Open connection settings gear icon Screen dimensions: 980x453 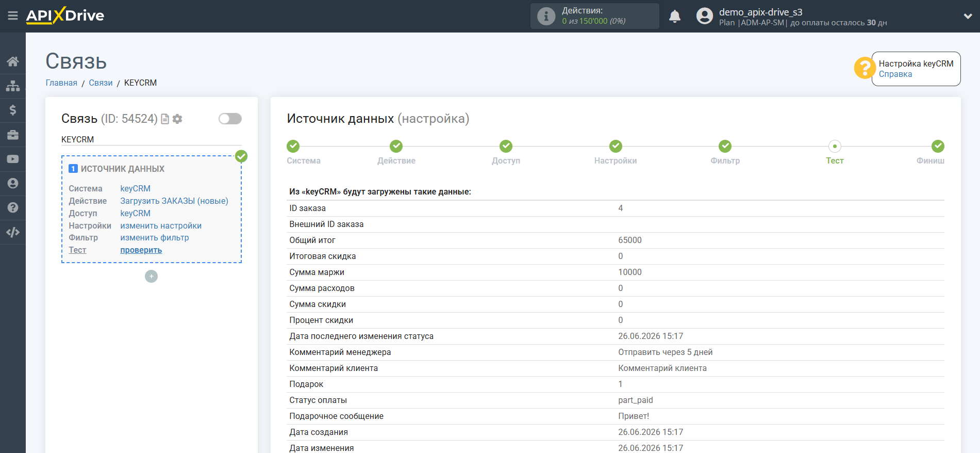pos(177,119)
